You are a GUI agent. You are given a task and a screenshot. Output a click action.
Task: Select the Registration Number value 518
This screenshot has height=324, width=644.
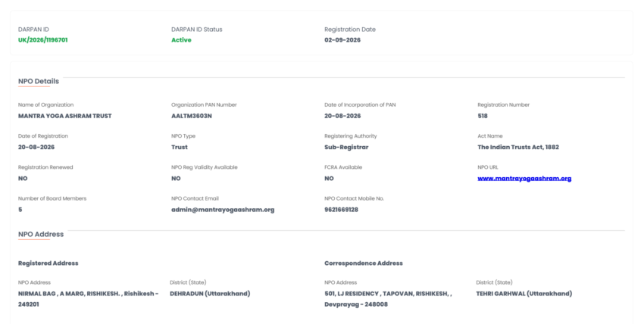pyautogui.click(x=483, y=116)
